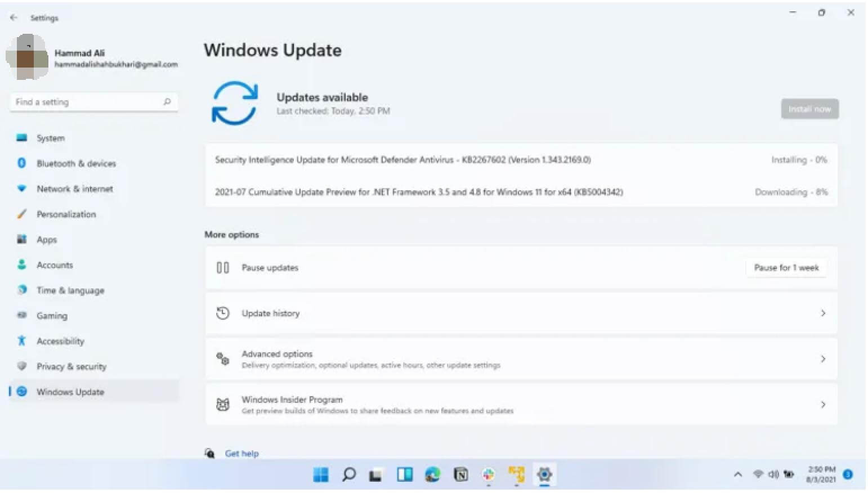
Task: Click the Install now button
Action: tap(809, 109)
